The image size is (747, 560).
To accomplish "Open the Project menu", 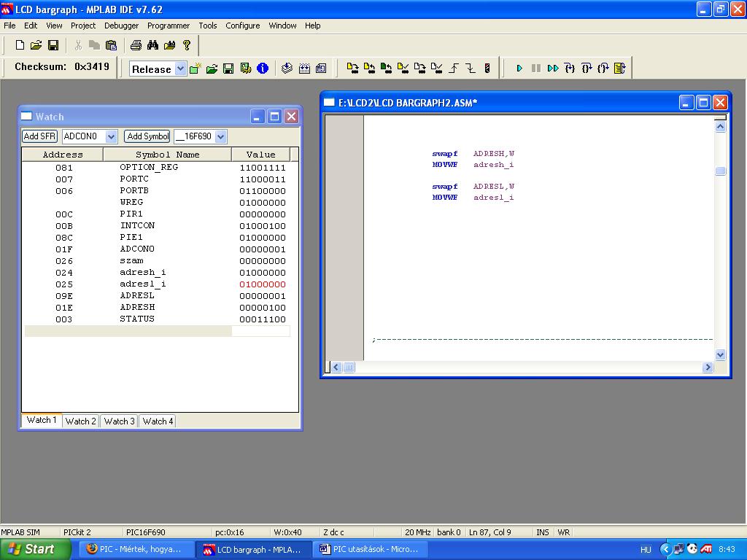I will tap(83, 26).
